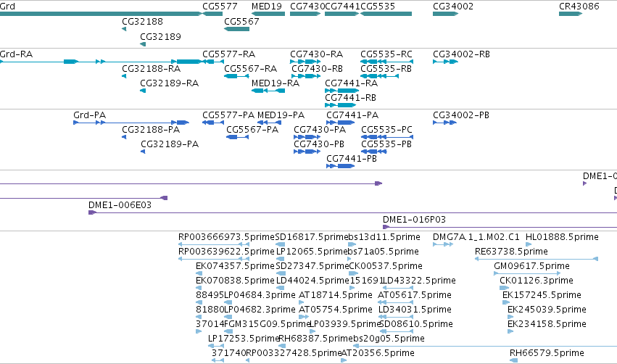The image size is (617, 364).
Task: Click the CG7430 gene label
Action: coord(307,7)
